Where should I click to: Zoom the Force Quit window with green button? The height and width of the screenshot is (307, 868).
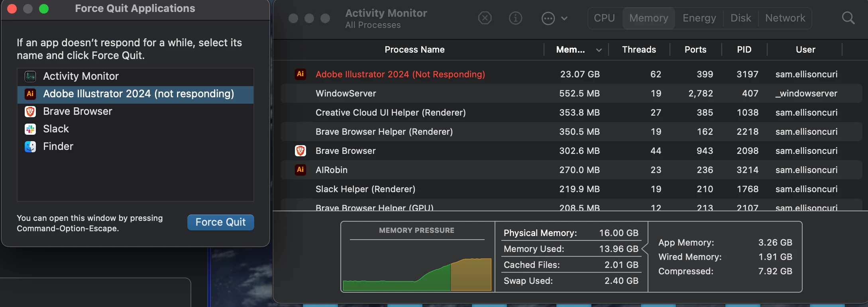44,9
